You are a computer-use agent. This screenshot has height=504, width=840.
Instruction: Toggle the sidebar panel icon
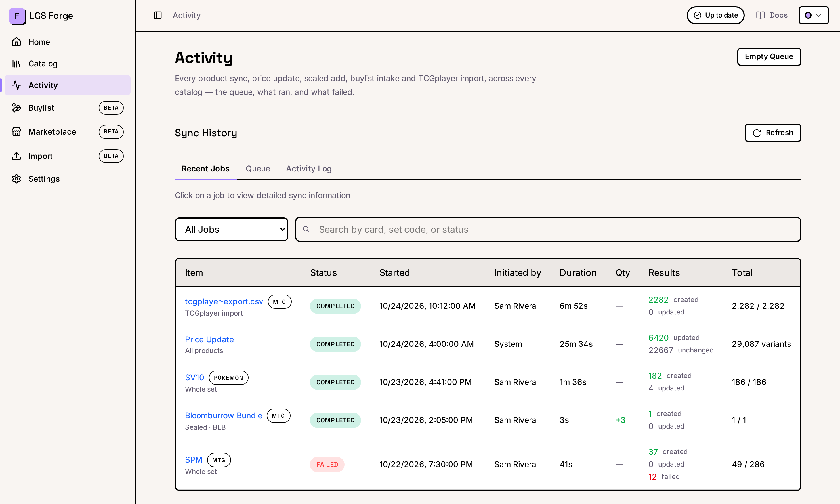pos(158,15)
